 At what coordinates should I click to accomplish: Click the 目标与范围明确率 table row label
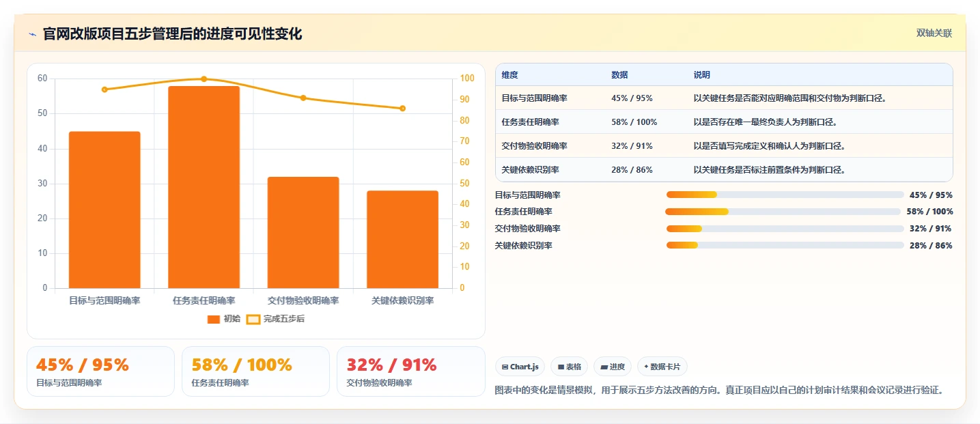[x=534, y=98]
